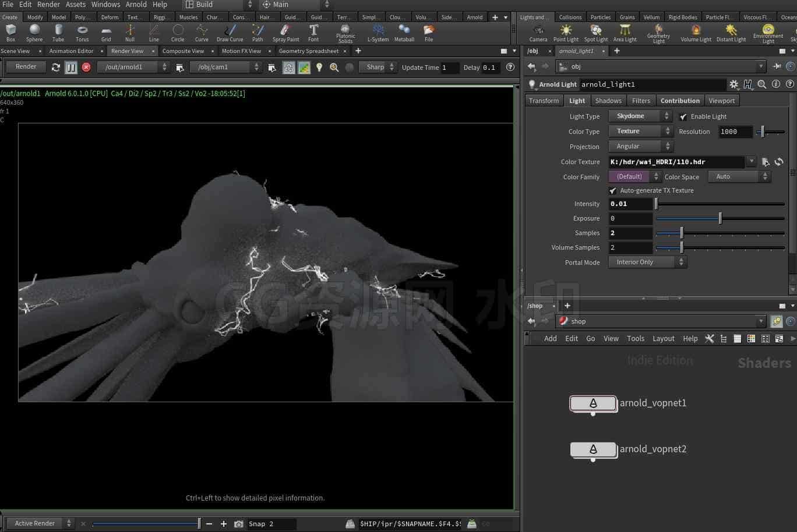
Task: Click the Metaball shelf tool
Action: (x=404, y=33)
